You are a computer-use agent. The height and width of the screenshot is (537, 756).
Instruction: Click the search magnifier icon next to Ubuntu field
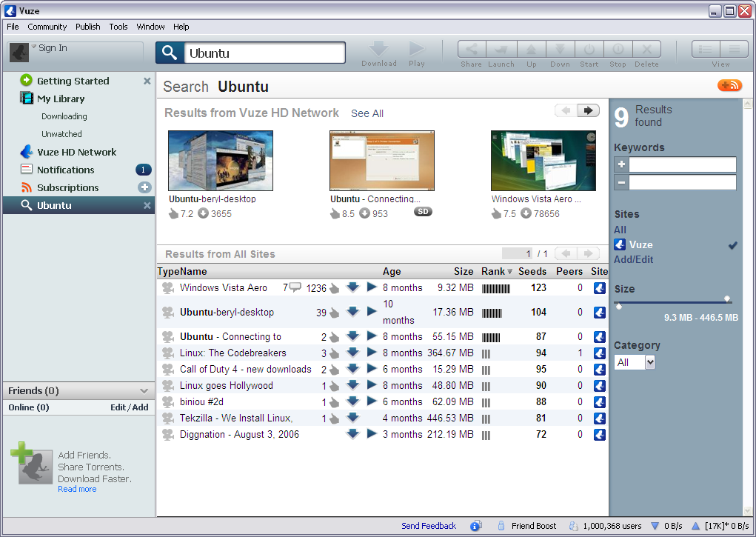click(170, 53)
